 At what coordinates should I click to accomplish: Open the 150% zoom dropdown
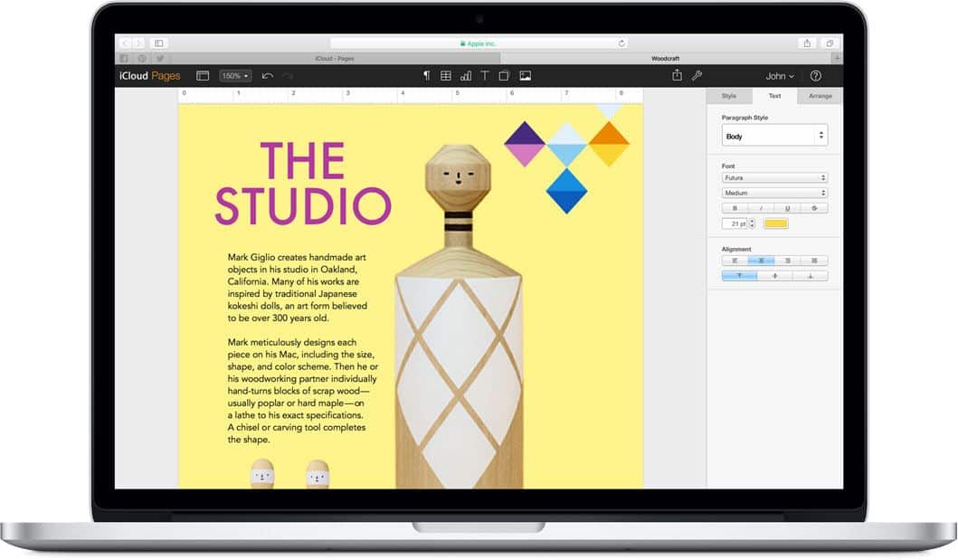point(235,76)
